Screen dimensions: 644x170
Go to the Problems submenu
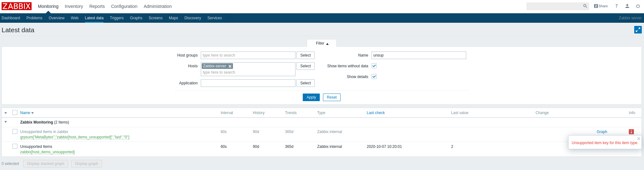(34, 18)
